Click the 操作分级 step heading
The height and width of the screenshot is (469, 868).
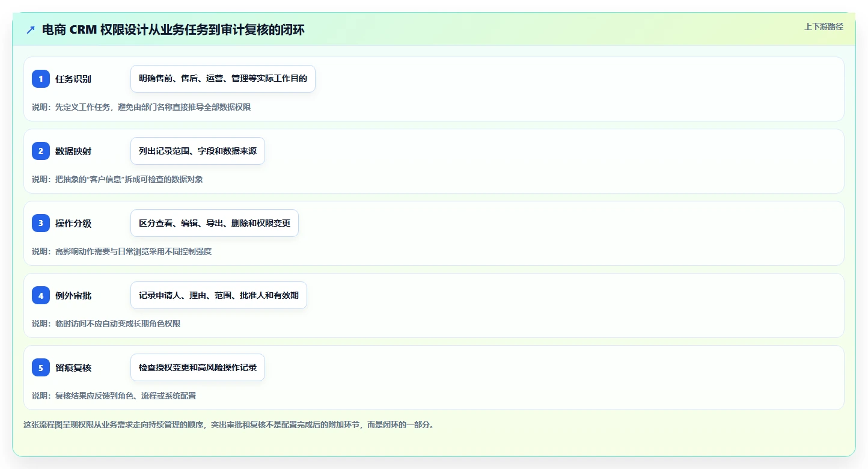(73, 223)
